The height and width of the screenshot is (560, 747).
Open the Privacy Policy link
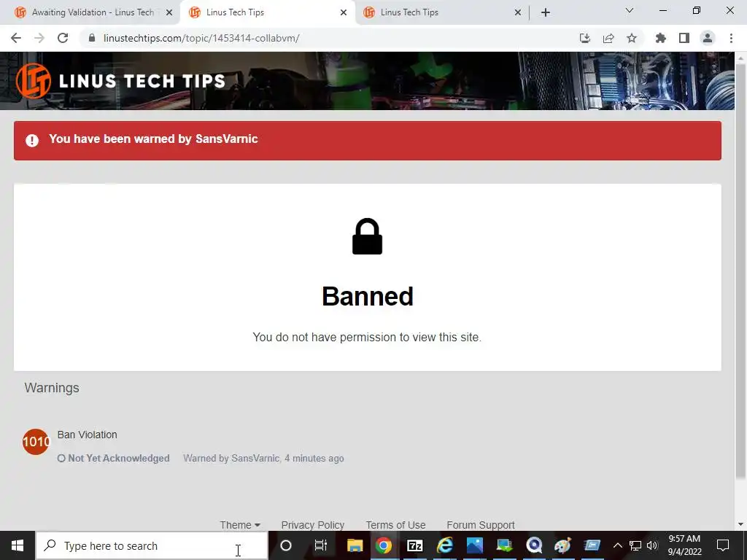[312, 525]
